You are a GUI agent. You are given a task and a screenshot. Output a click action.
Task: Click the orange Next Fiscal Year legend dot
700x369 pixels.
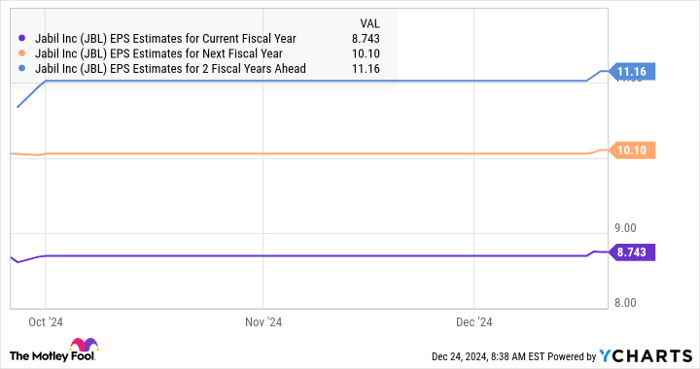[22, 54]
